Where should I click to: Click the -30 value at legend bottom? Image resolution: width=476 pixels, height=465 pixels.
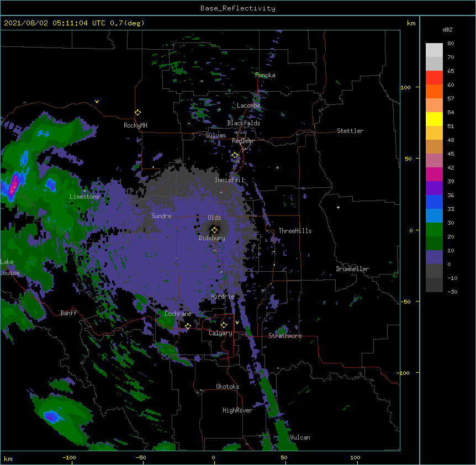pyautogui.click(x=452, y=292)
